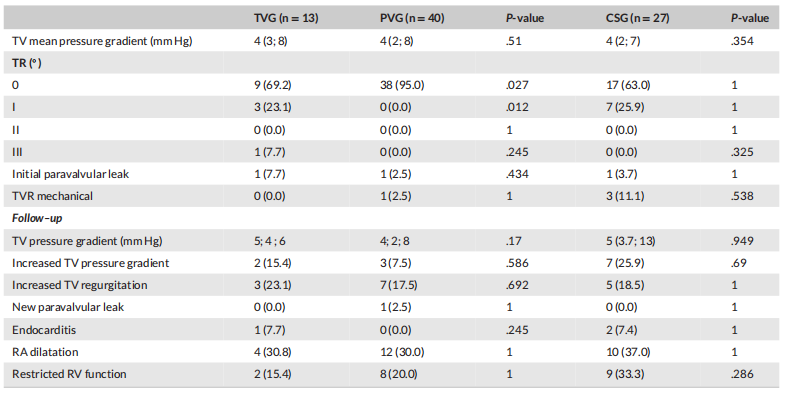Click the New paravalvular leak row label
Viewport: 785px width, 393px height.
tap(68, 307)
